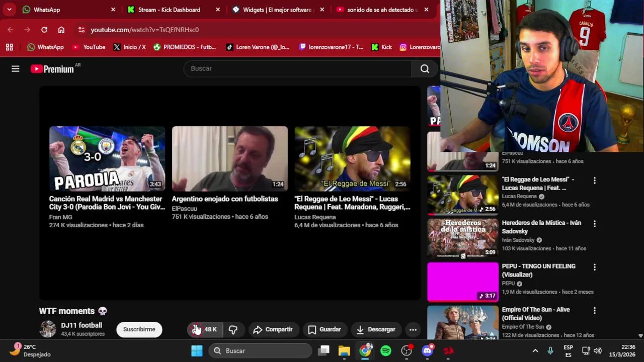Open the volume speaker tray icon
This screenshot has height=362, width=644.
(x=597, y=350)
